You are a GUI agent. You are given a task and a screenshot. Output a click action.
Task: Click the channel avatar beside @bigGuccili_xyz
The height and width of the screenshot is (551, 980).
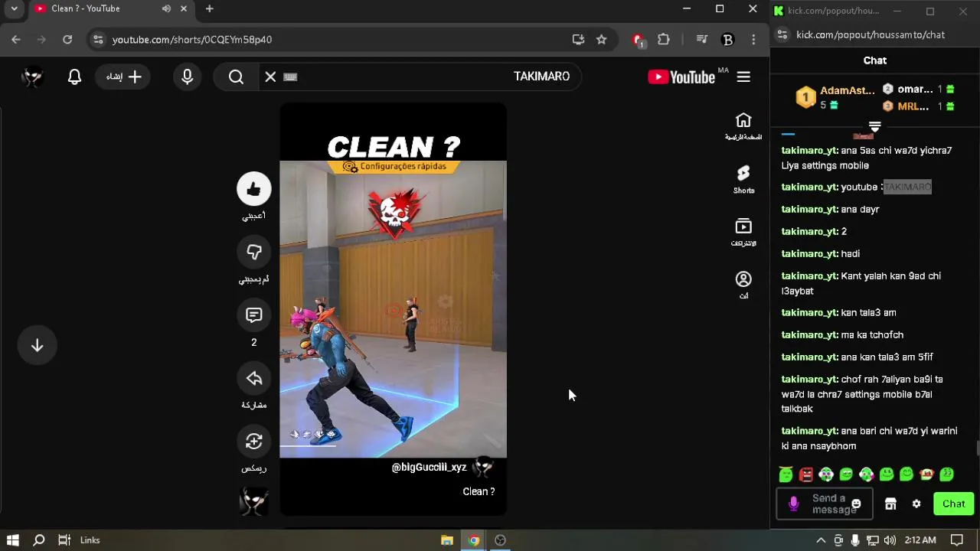point(482,467)
